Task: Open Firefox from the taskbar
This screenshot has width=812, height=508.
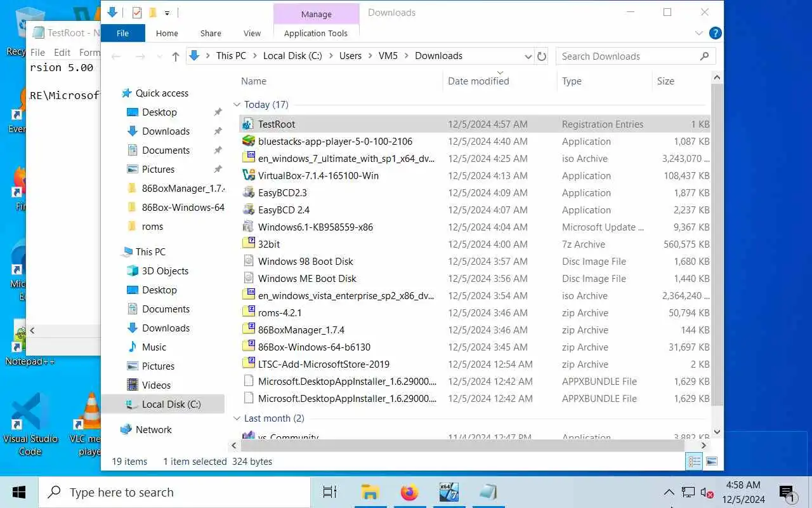Action: click(x=410, y=492)
